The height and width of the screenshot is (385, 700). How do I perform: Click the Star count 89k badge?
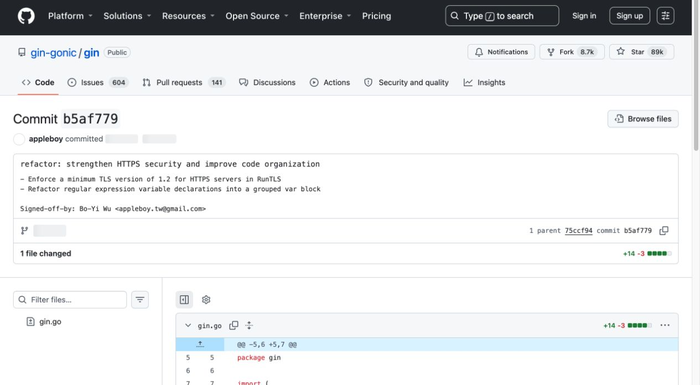pos(657,52)
